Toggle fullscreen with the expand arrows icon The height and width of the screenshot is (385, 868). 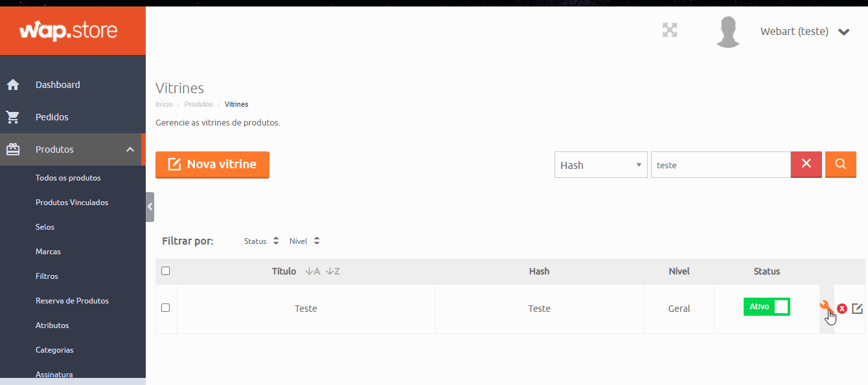pyautogui.click(x=670, y=30)
